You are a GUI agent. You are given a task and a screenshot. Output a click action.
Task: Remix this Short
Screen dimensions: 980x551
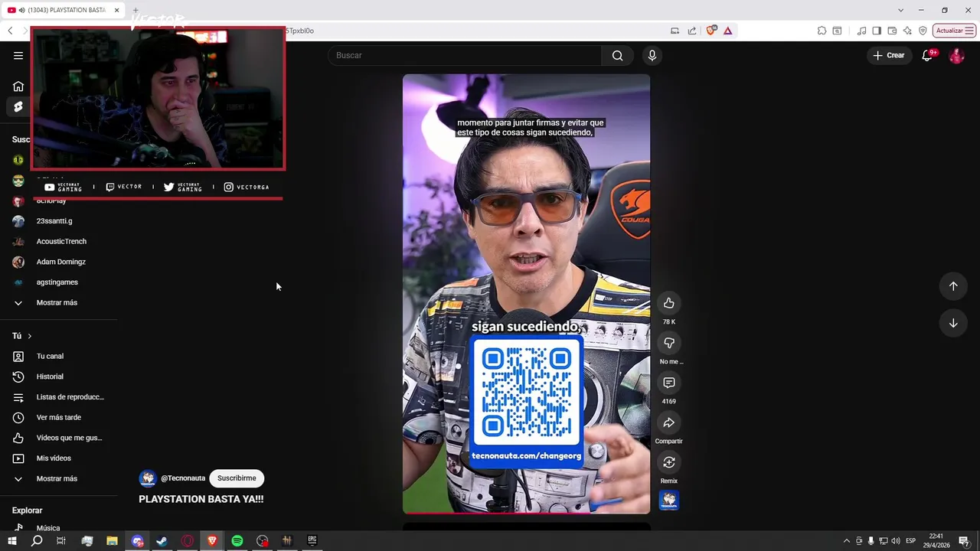pyautogui.click(x=669, y=462)
